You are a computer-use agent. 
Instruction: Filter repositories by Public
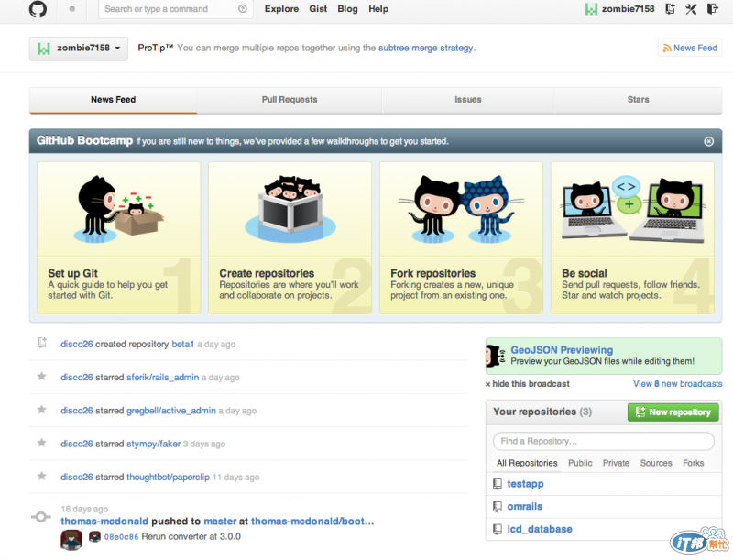[580, 463]
